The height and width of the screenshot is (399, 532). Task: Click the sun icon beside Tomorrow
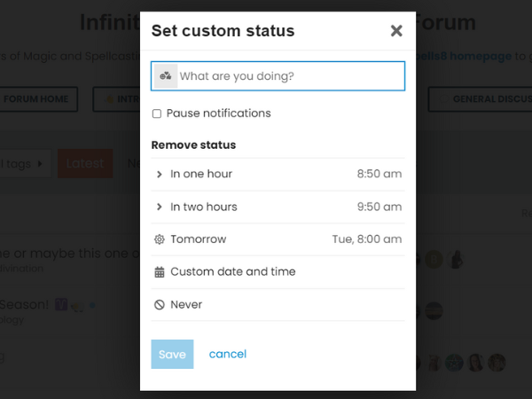[x=160, y=239]
